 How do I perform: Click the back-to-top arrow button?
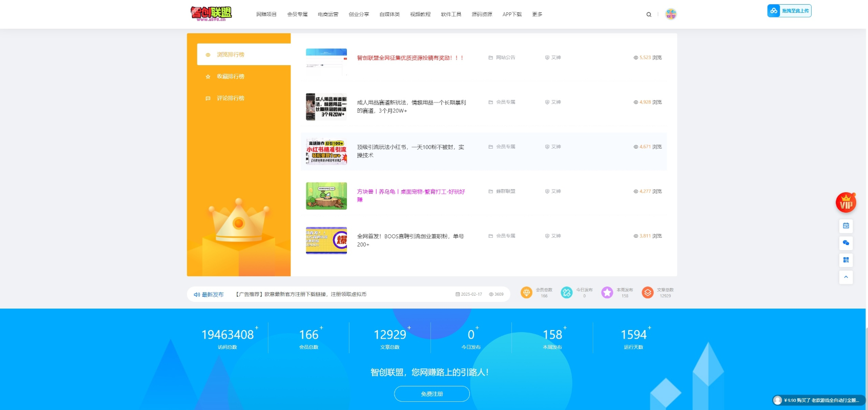click(x=846, y=277)
